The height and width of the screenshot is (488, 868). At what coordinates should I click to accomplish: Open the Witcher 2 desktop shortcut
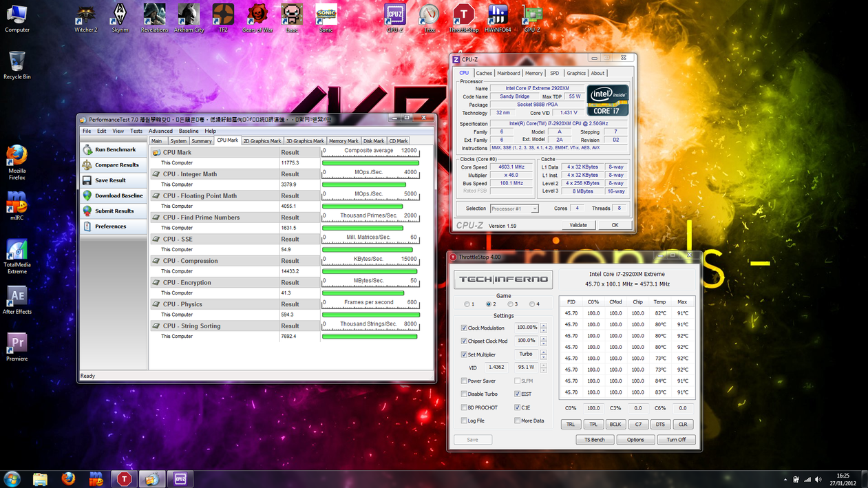click(86, 18)
